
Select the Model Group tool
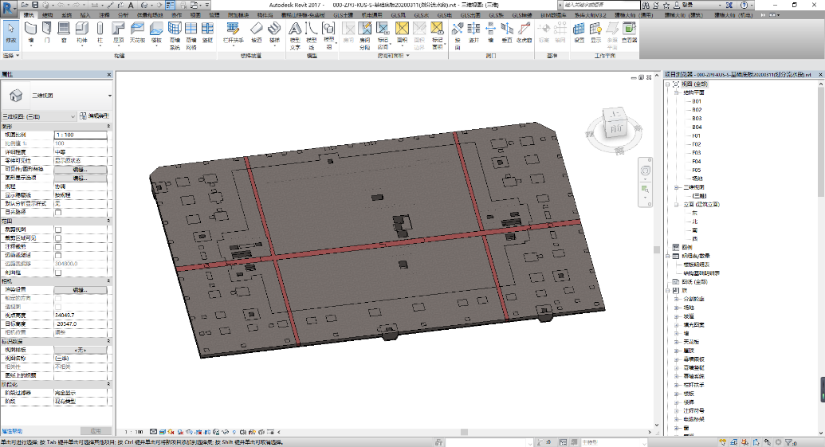(329, 35)
